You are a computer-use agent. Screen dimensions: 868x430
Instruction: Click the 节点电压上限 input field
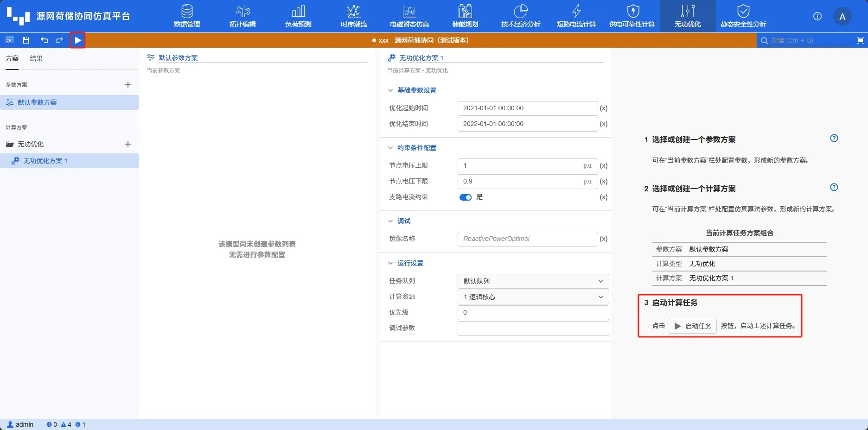(528, 166)
